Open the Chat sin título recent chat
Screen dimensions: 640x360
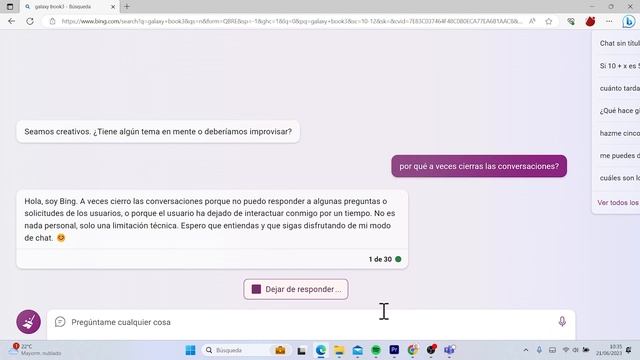[x=619, y=43]
